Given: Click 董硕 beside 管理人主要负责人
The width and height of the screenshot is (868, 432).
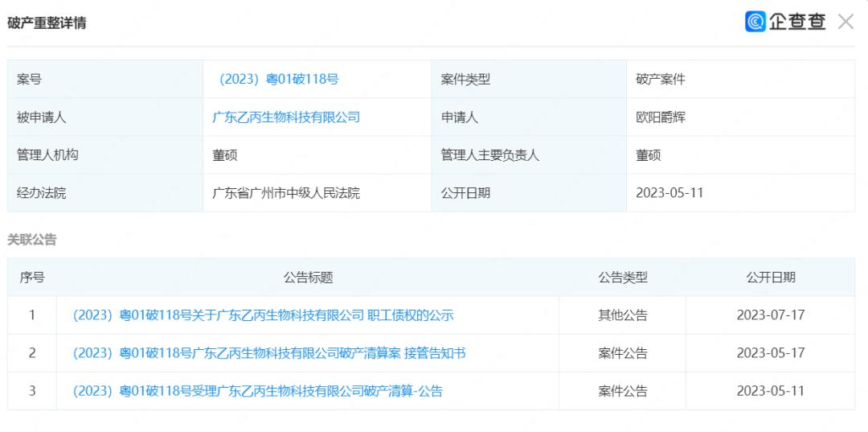Looking at the screenshot, I should pyautogui.click(x=649, y=155).
